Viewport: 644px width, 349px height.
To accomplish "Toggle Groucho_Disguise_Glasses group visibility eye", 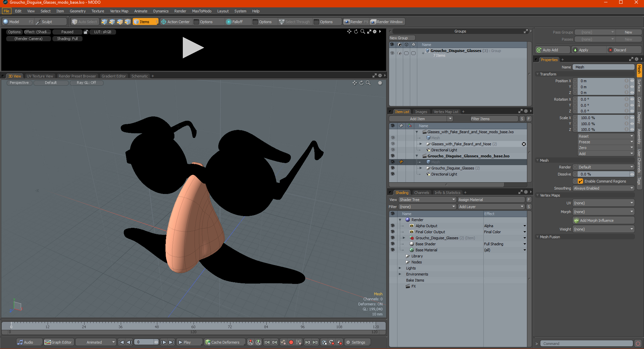I will [x=392, y=53].
